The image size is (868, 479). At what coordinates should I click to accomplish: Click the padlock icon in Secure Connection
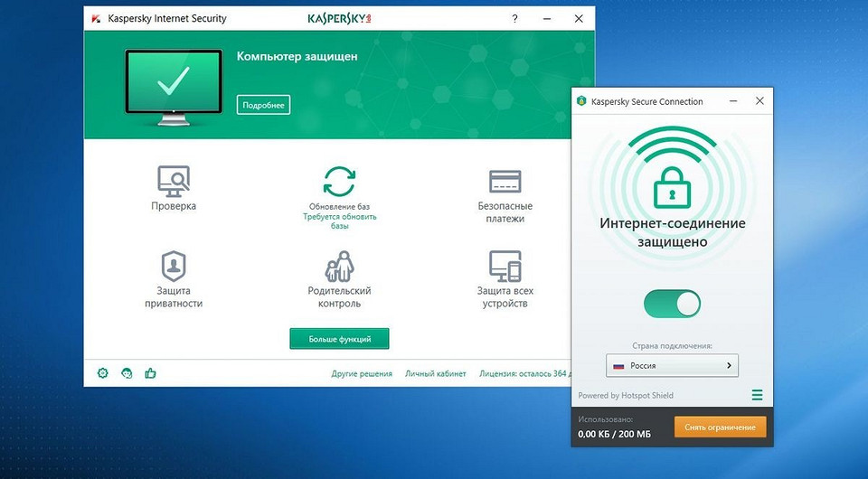click(672, 187)
